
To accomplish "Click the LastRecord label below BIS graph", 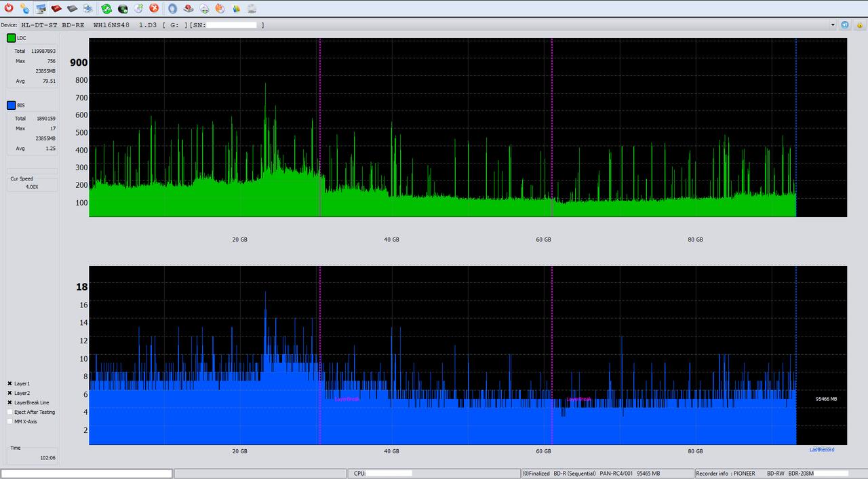I will point(822,450).
